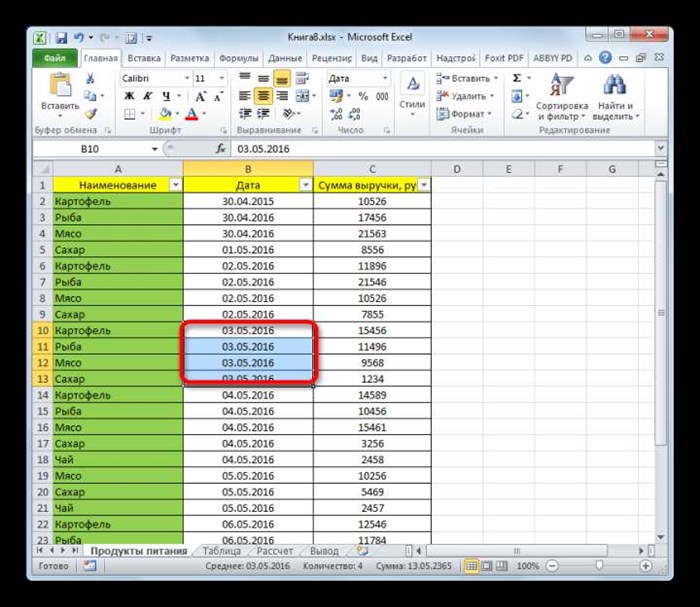Open the Рассчет sheet tab

(x=275, y=551)
